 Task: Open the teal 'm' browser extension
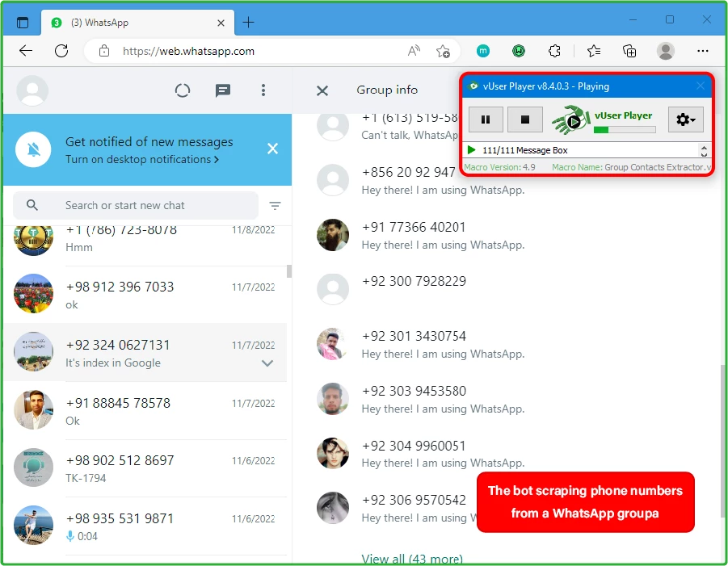tap(483, 51)
